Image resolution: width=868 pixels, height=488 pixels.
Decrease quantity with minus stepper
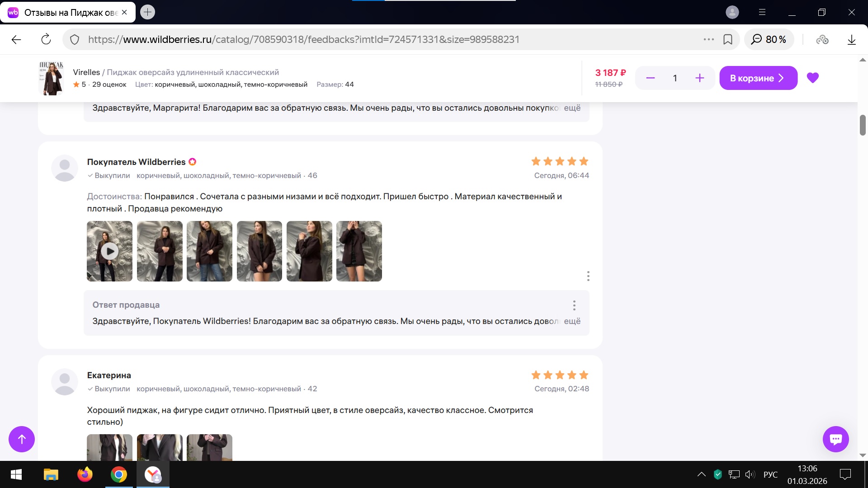coord(650,78)
